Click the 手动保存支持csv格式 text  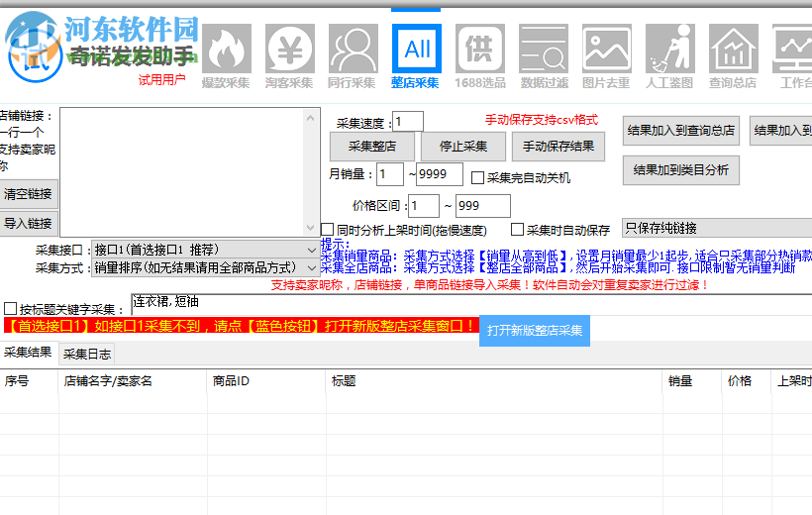[541, 120]
